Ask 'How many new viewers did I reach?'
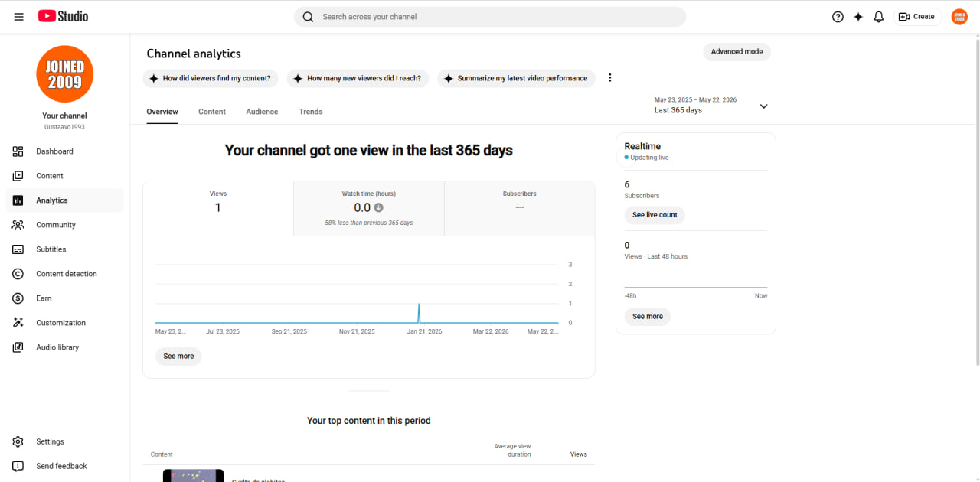980x482 pixels. tap(358, 78)
